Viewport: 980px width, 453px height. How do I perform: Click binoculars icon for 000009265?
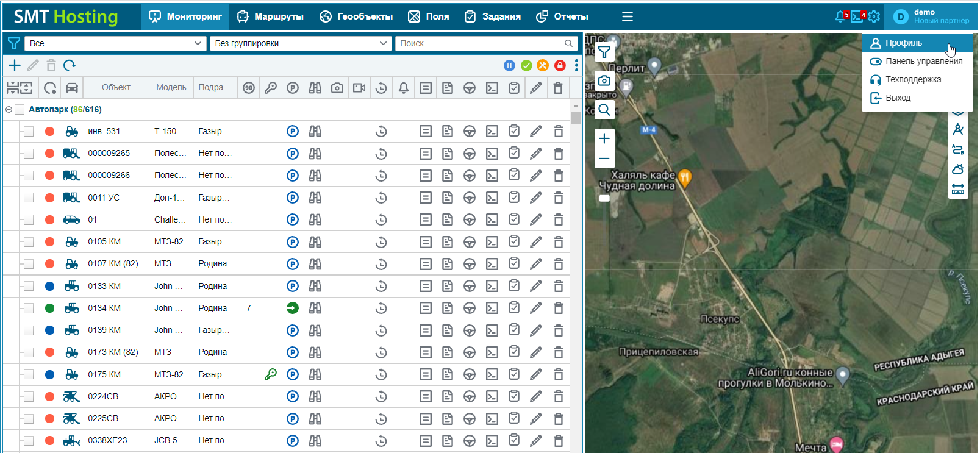(x=315, y=154)
